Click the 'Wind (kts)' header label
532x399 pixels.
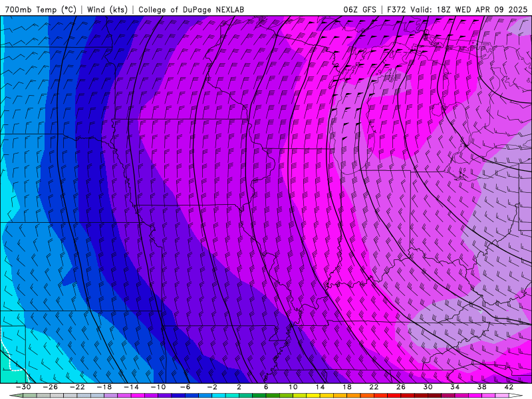(107, 9)
